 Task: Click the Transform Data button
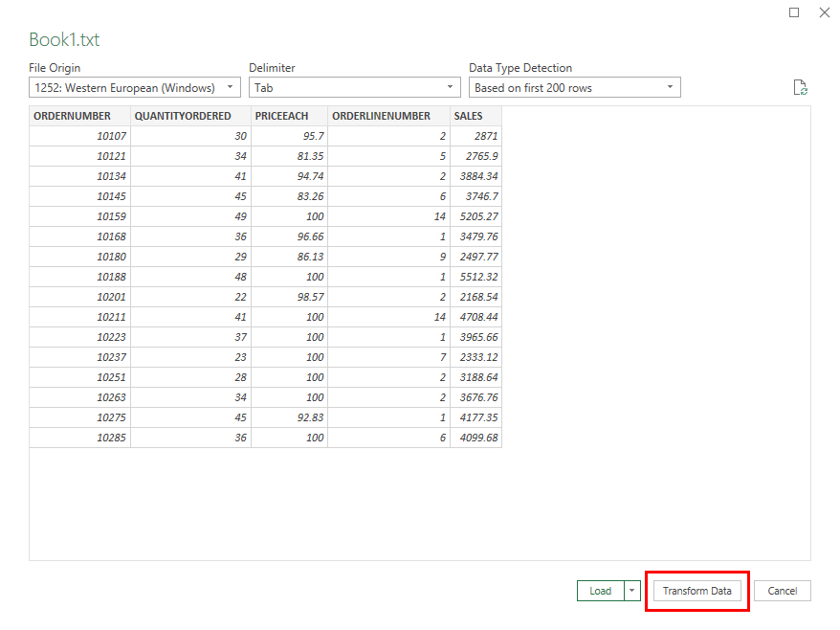click(696, 591)
